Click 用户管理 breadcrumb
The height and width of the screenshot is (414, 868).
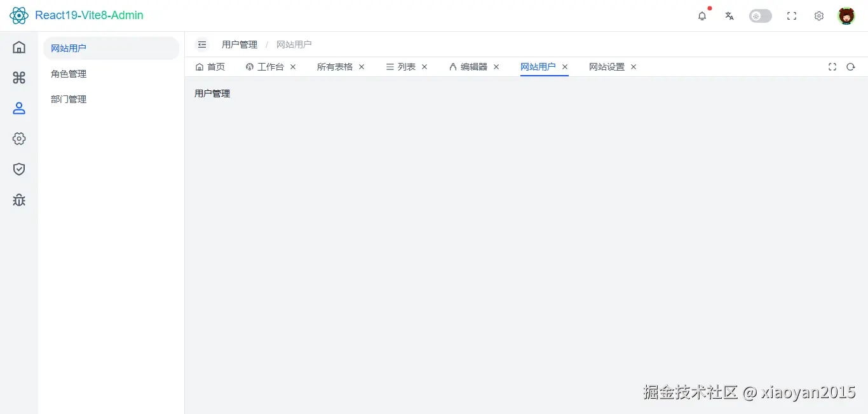click(x=240, y=45)
